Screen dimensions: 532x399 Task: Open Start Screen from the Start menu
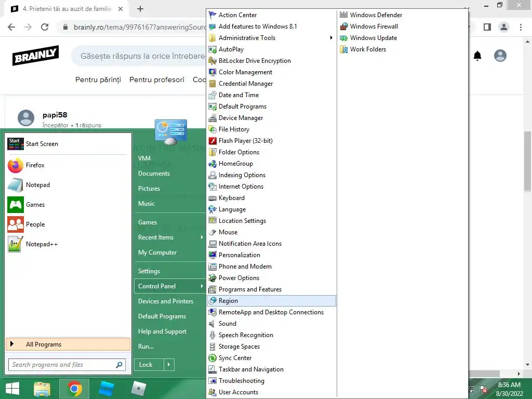68,144
